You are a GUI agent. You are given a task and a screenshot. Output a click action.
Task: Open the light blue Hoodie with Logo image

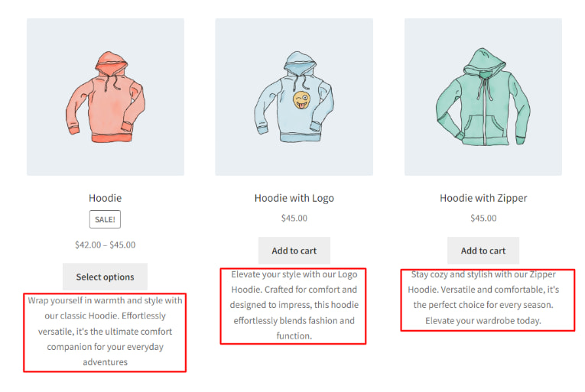tap(294, 97)
